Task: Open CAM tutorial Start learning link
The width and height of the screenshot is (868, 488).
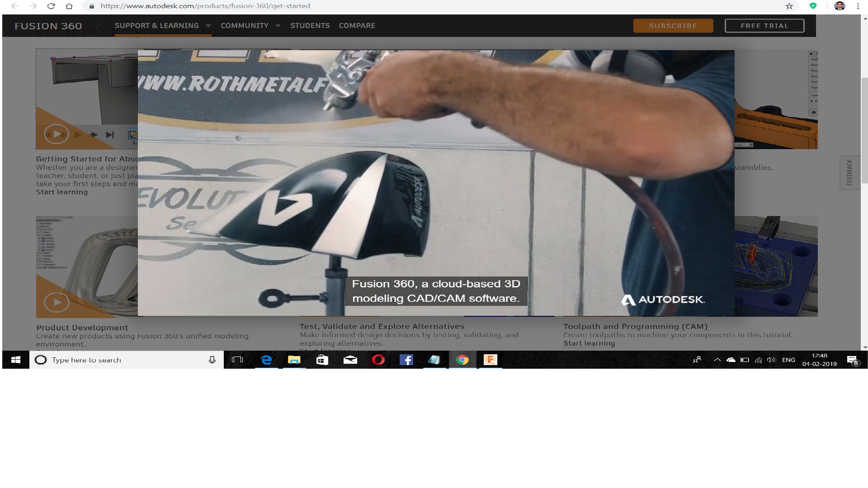Action: (589, 343)
